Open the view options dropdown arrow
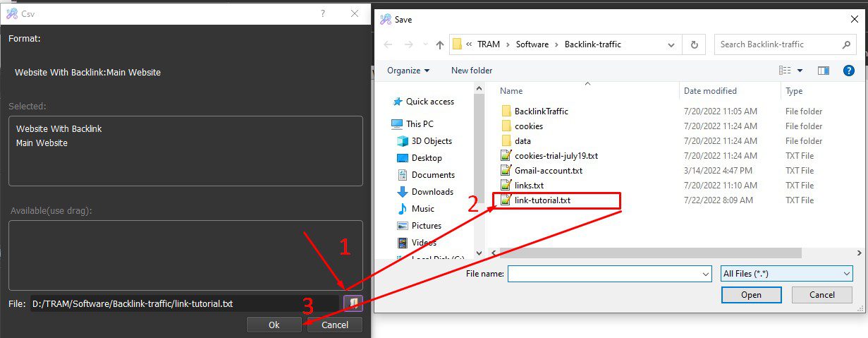Viewport: 868px width, 338px height. click(800, 71)
